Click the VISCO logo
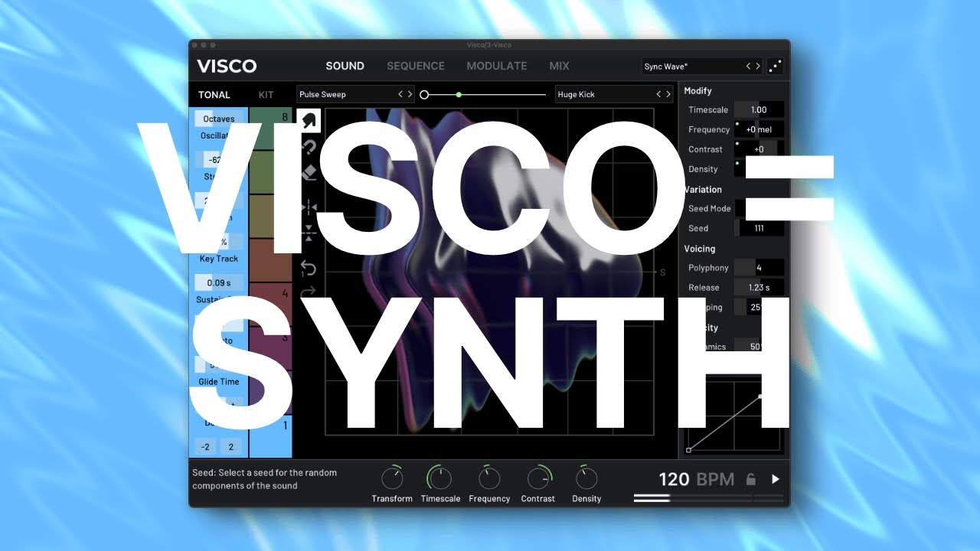Viewport: 980px width, 551px height. pos(227,66)
